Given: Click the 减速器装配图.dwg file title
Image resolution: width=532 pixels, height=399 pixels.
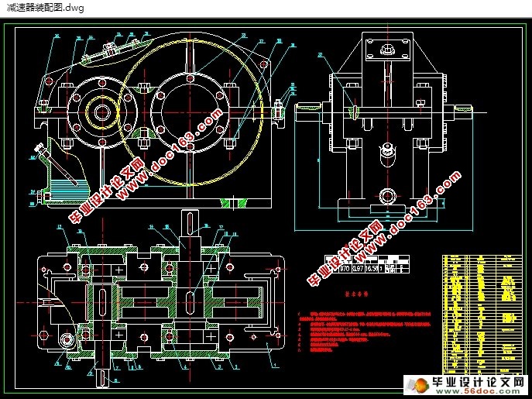Looking at the screenshot, I should [46, 8].
